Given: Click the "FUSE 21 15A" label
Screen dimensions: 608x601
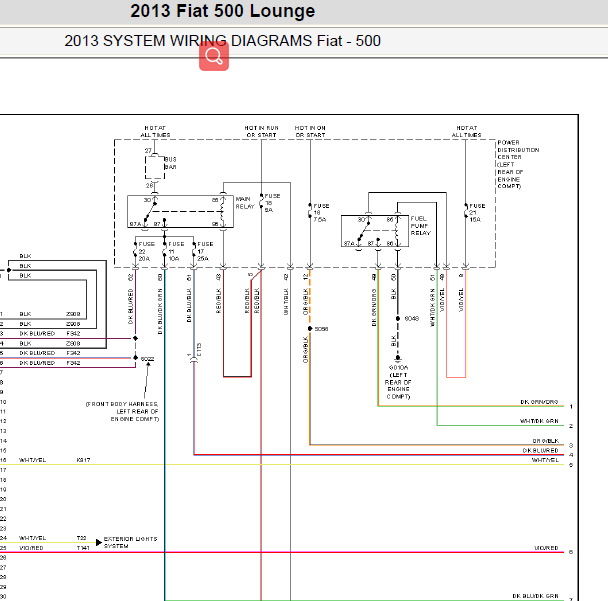Looking at the screenshot, I should point(477,212).
